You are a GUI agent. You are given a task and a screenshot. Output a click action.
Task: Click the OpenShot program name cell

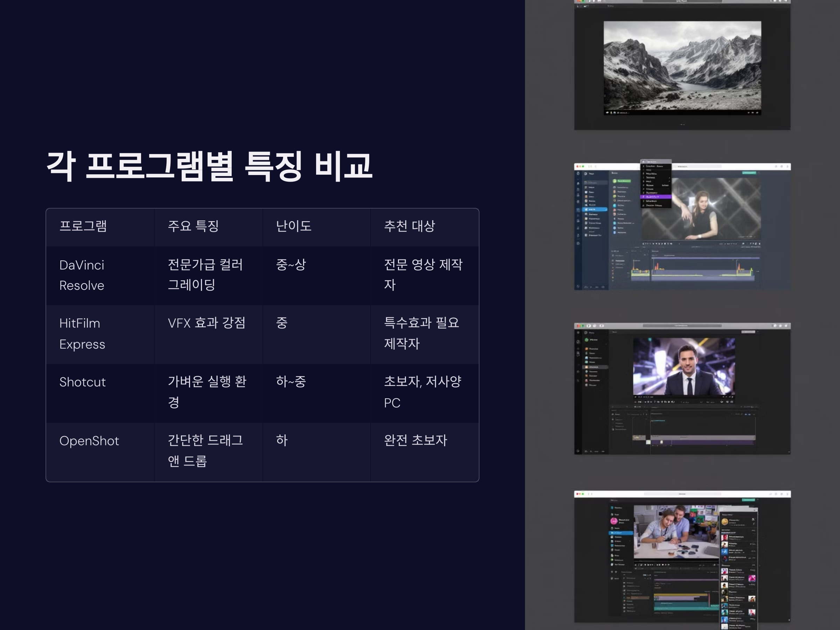[x=89, y=441]
